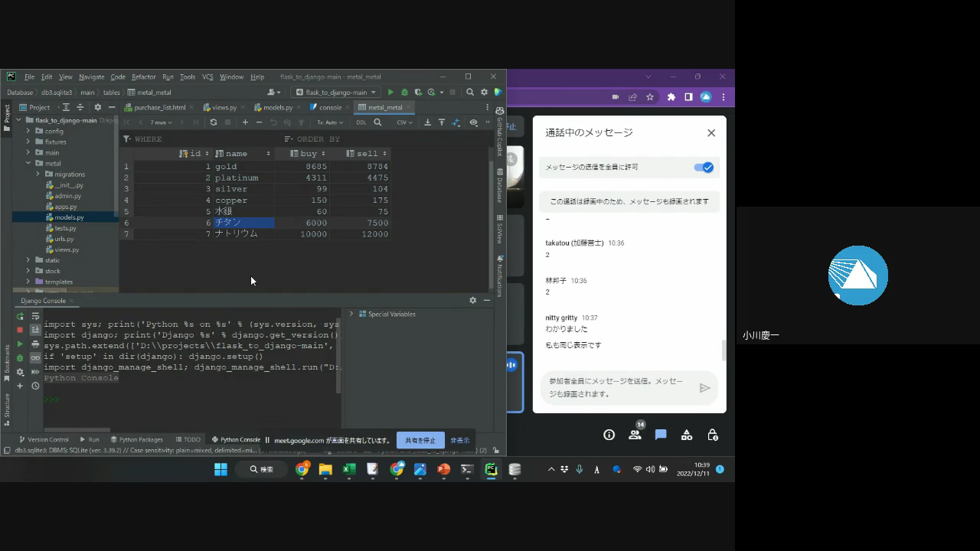Add a new row with plus icon
The height and width of the screenshot is (551, 980).
pyautogui.click(x=245, y=122)
